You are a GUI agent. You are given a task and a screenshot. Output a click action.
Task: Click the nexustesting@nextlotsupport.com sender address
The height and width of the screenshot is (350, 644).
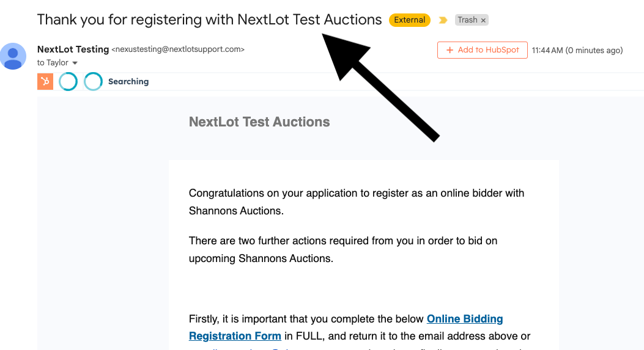click(x=178, y=49)
